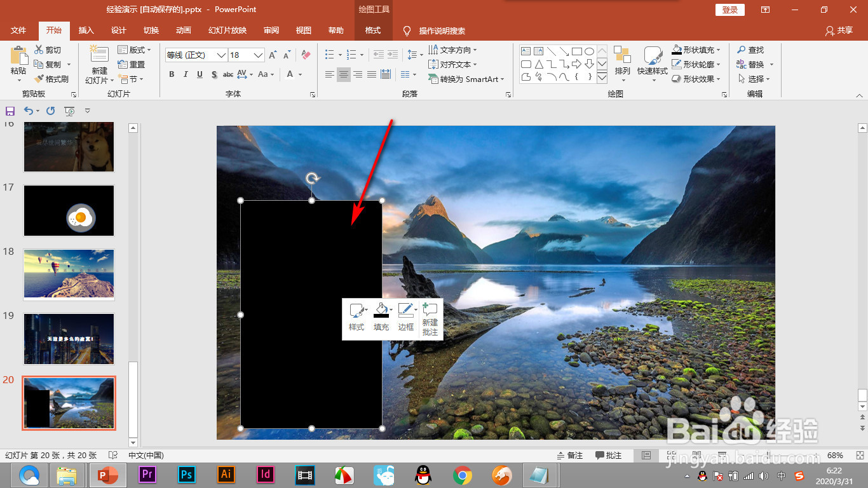
Task: Open the font name dropdown
Action: [221, 55]
